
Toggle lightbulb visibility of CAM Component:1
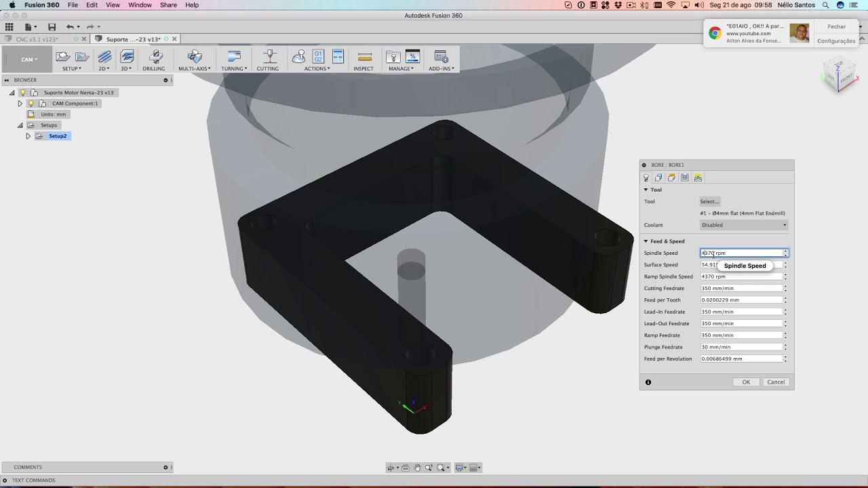coord(31,104)
